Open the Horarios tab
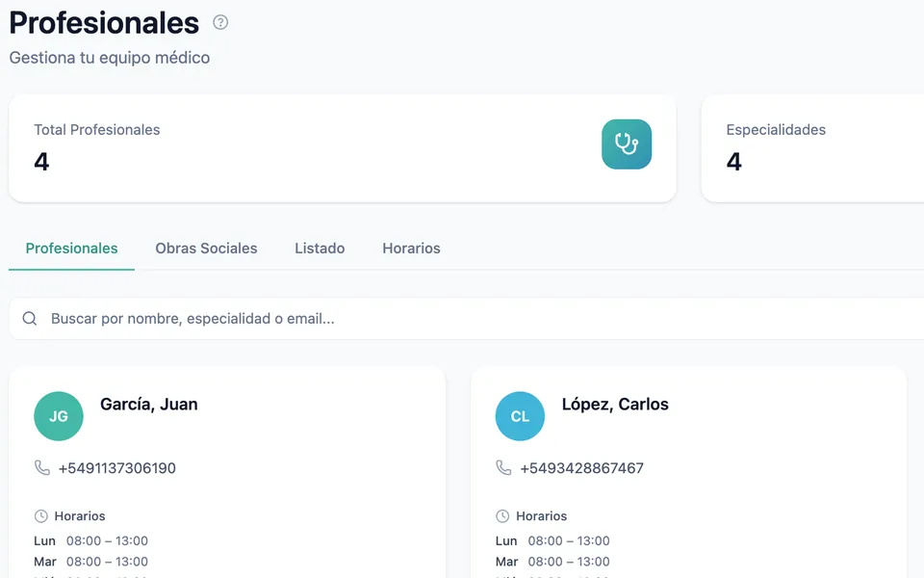Viewport: 924px width, 578px height. 411,249
